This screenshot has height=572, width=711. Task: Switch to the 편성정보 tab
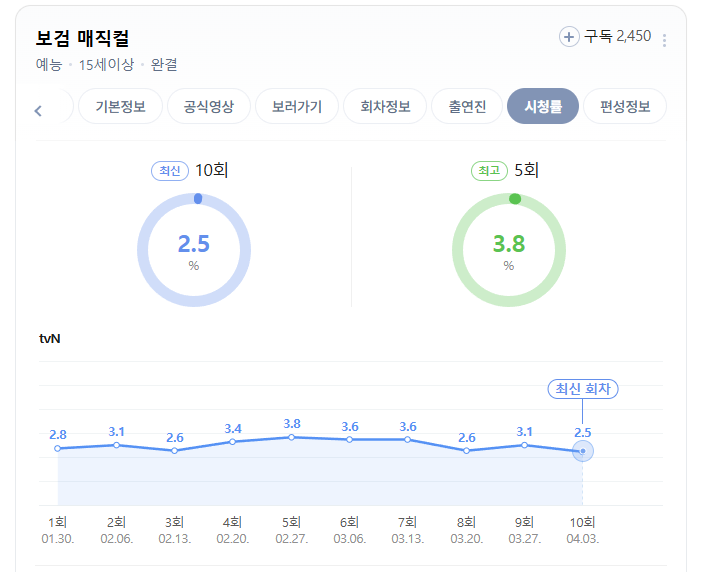tap(625, 107)
